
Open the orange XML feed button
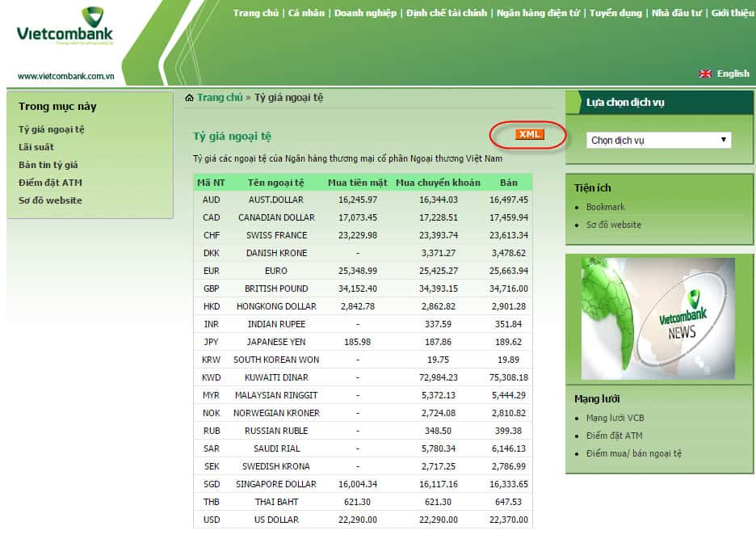tap(529, 134)
